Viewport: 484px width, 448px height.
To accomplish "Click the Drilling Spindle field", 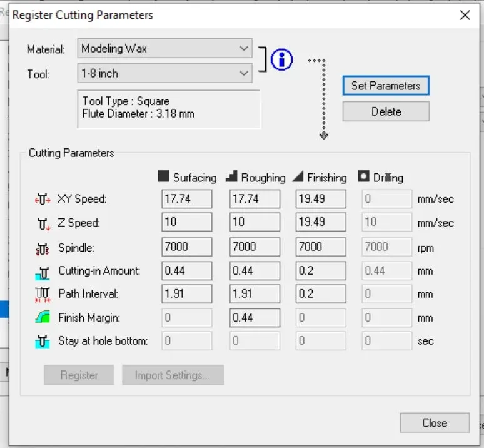I will 387,247.
